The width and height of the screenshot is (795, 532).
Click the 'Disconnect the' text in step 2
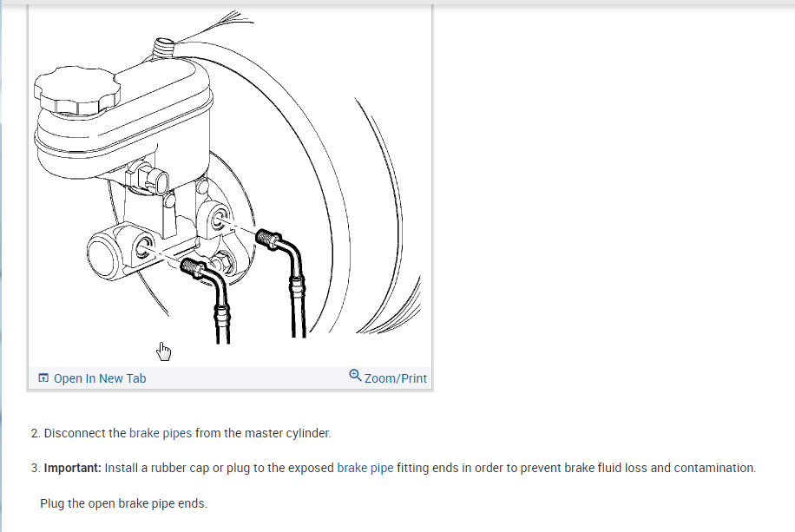tap(85, 433)
